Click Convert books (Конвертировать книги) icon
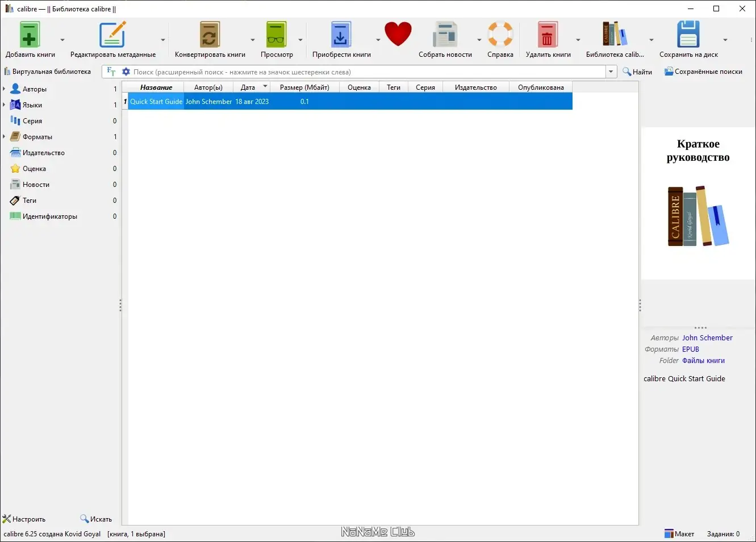This screenshot has width=756, height=542. (210, 35)
